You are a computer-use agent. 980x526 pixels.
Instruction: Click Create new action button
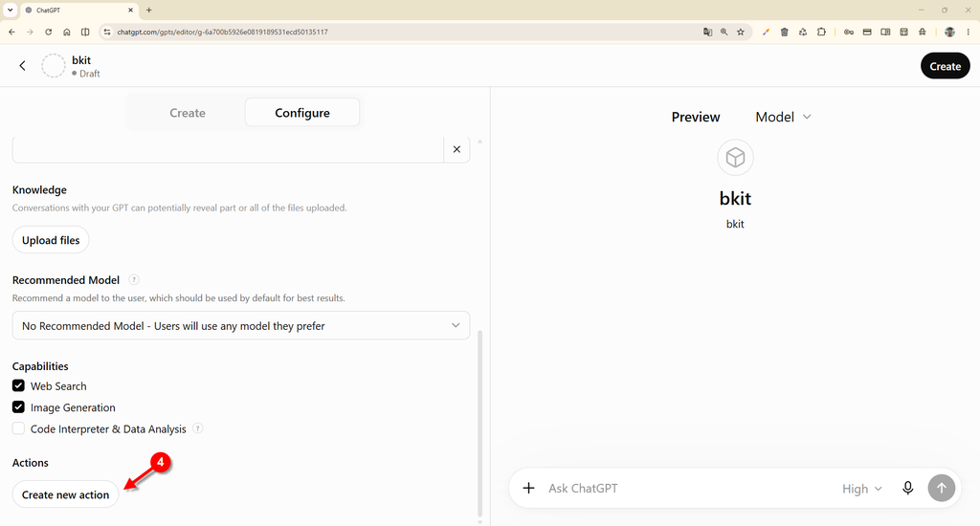pyautogui.click(x=66, y=494)
